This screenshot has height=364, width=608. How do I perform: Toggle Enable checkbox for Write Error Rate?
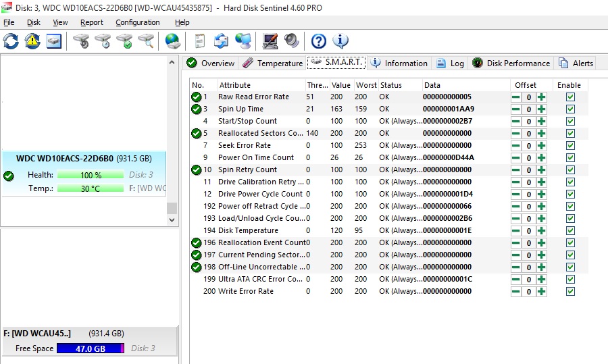570,292
